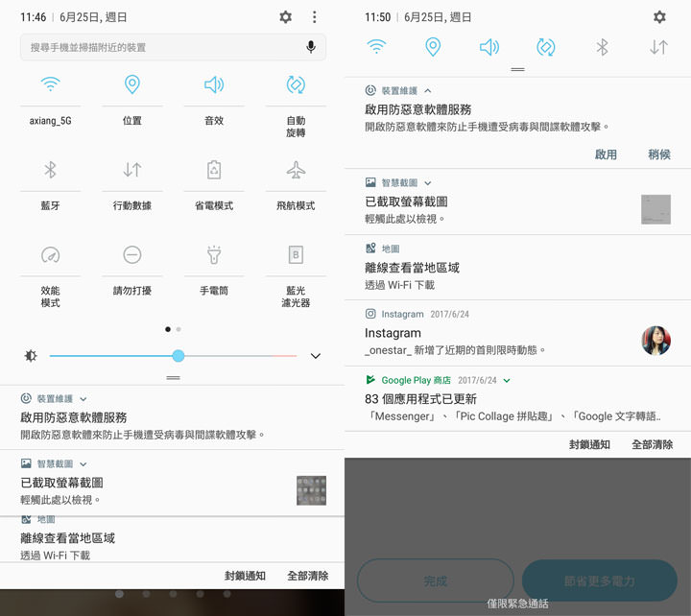Image resolution: width=691 pixels, height=616 pixels.
Task: Toggle the 自動旋轉 auto-rotate tile
Action: click(296, 85)
